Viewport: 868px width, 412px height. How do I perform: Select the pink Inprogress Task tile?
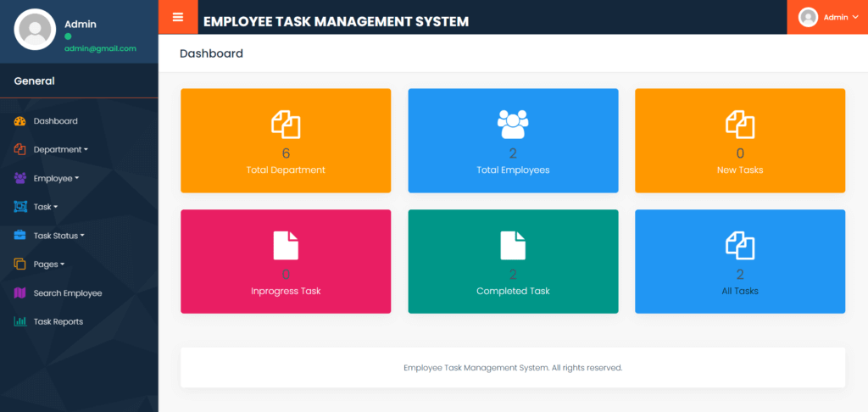click(x=286, y=261)
